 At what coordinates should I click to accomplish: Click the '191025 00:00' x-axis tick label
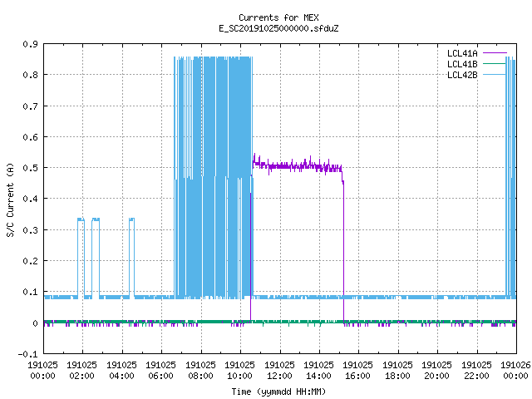point(42,371)
